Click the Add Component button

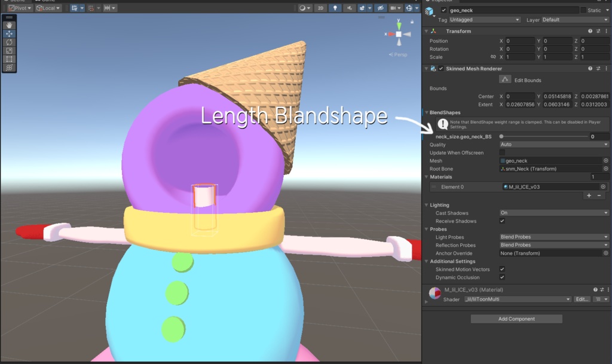[x=516, y=319]
